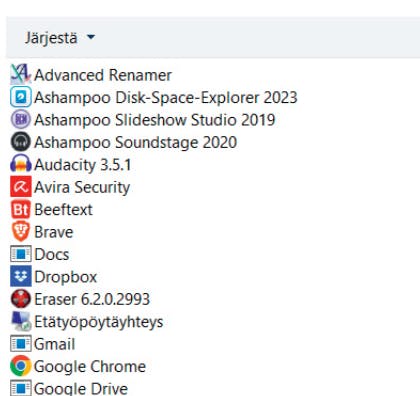Click the Google Drive shortcut icon

click(x=21, y=388)
